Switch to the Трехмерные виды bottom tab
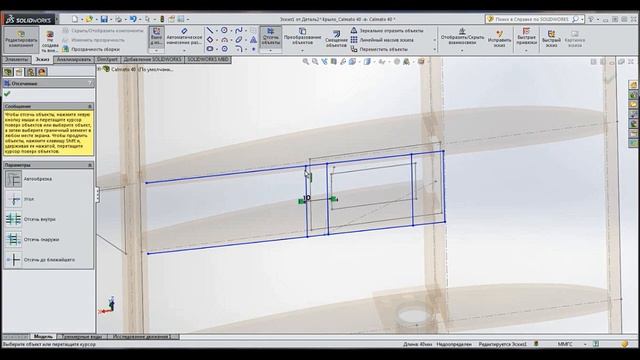 [x=82, y=337]
